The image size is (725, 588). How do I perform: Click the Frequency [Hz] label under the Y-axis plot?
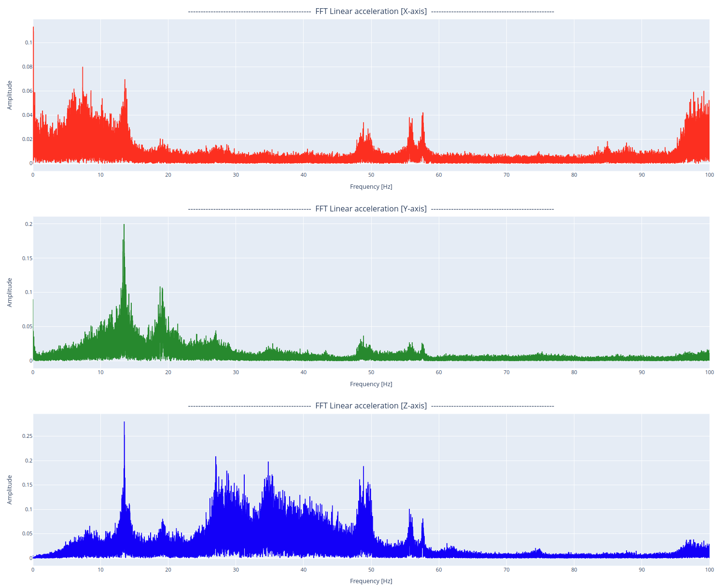pyautogui.click(x=371, y=384)
